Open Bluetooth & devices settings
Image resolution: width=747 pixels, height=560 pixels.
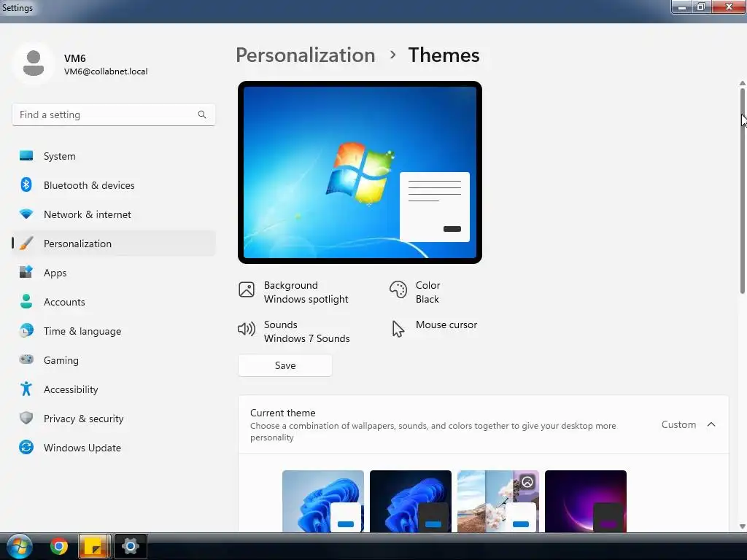click(x=113, y=185)
